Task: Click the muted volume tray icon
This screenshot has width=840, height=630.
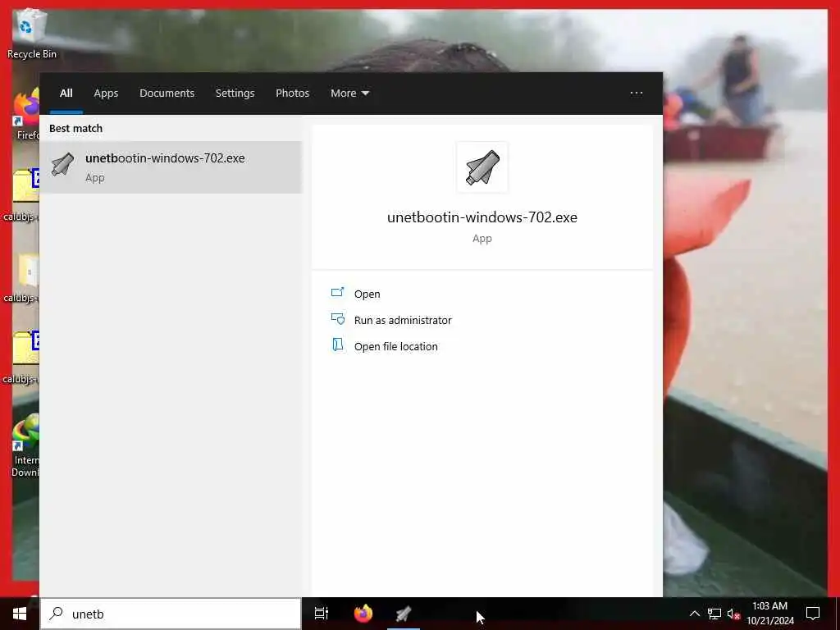Action: 733,614
